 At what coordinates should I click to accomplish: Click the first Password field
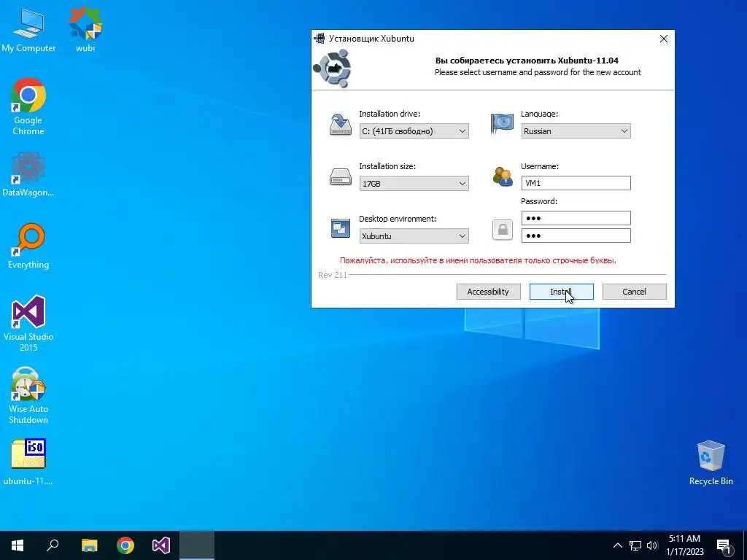pos(576,218)
